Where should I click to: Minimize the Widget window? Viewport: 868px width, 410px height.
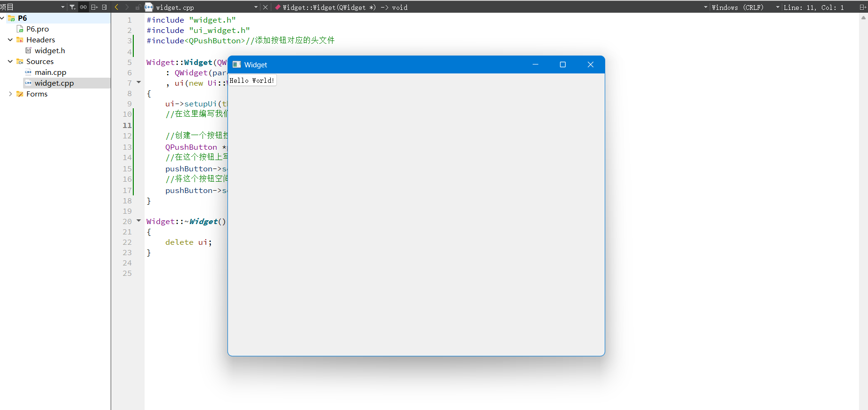pyautogui.click(x=535, y=64)
